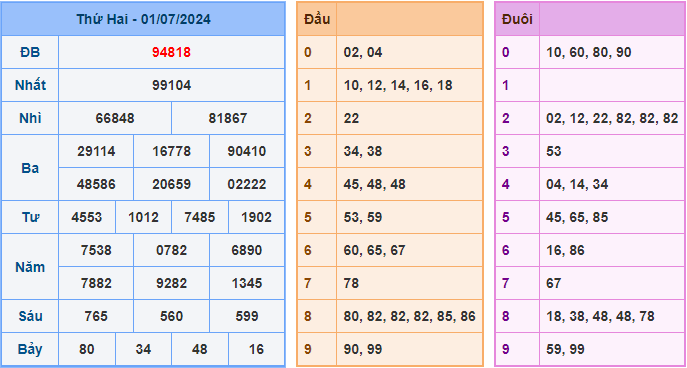Viewport: 687px width, 368px height.
Task: Select the ĐB prize number 94818
Action: [171, 53]
